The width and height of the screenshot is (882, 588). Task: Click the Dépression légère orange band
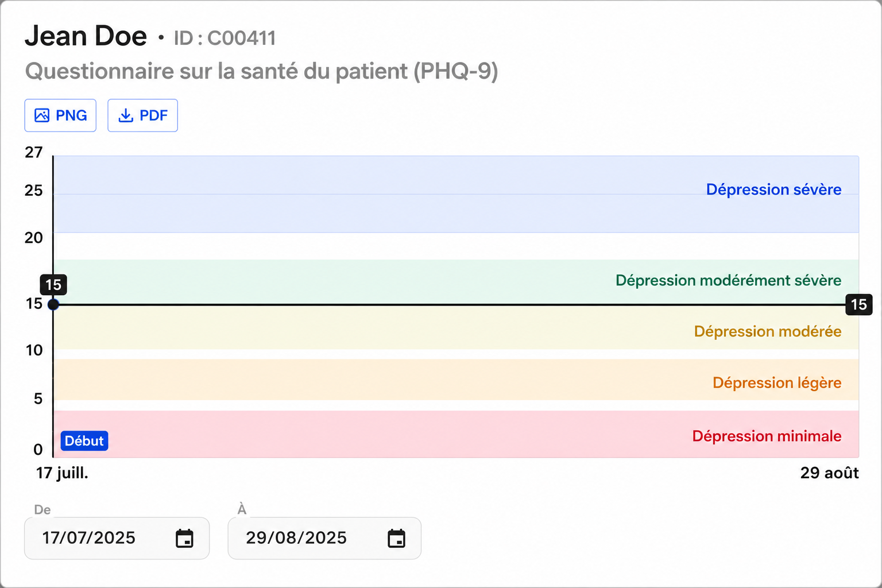[456, 380]
